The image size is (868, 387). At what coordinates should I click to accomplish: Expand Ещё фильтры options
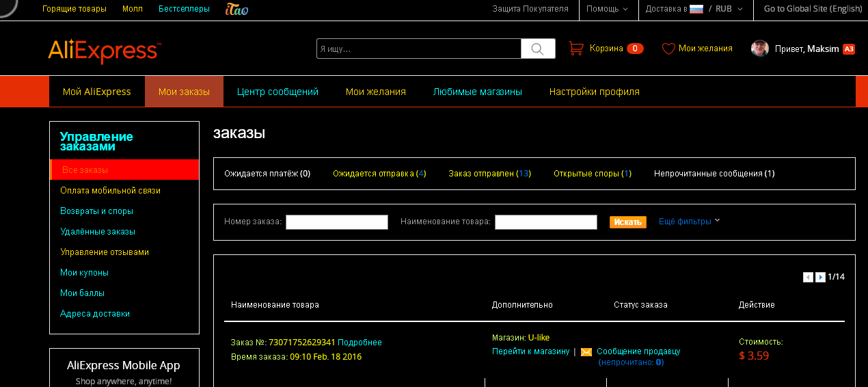pyautogui.click(x=690, y=222)
